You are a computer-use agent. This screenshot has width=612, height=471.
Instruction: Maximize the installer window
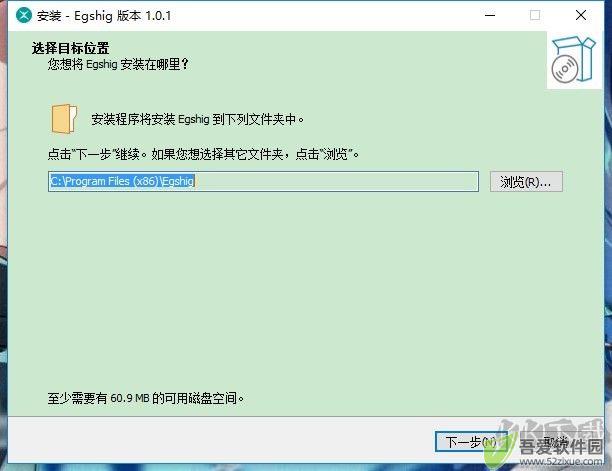tap(535, 16)
